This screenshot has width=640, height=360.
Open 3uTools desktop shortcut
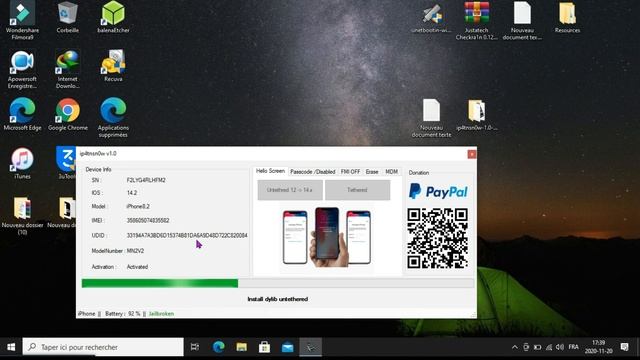[x=67, y=163]
